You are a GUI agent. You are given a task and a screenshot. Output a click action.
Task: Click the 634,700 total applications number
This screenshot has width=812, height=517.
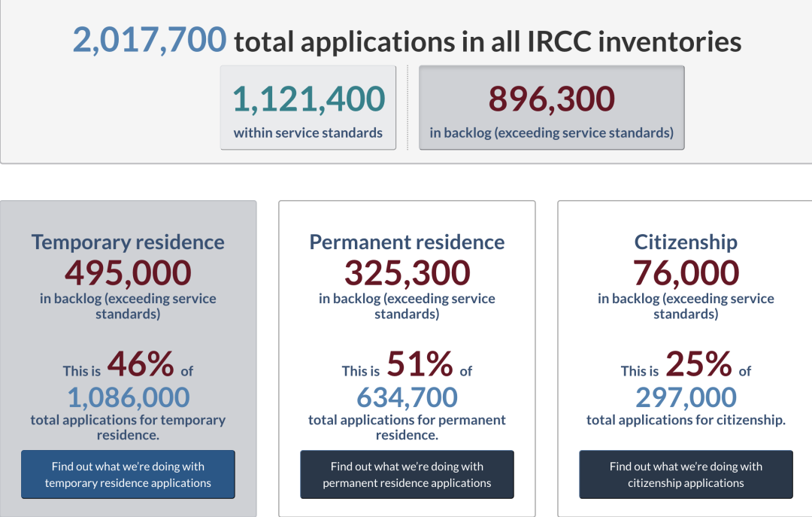(x=407, y=398)
